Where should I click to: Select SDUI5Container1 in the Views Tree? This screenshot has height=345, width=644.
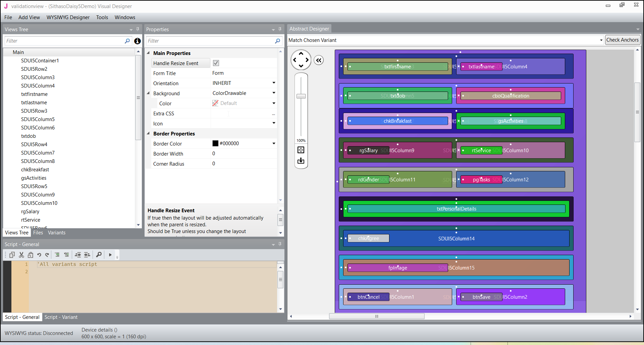tap(40, 61)
